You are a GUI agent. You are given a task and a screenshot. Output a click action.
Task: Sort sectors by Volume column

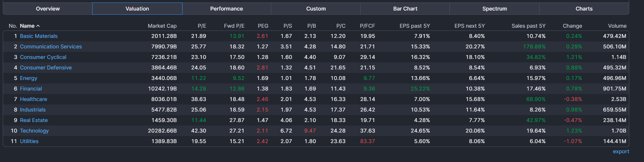(x=617, y=26)
